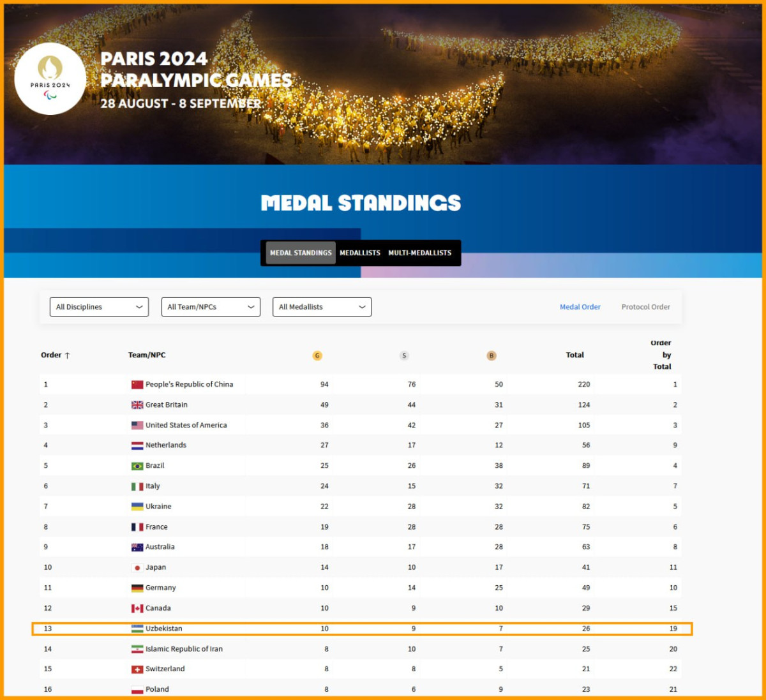
Task: Click the Great Britain team name
Action: (167, 405)
